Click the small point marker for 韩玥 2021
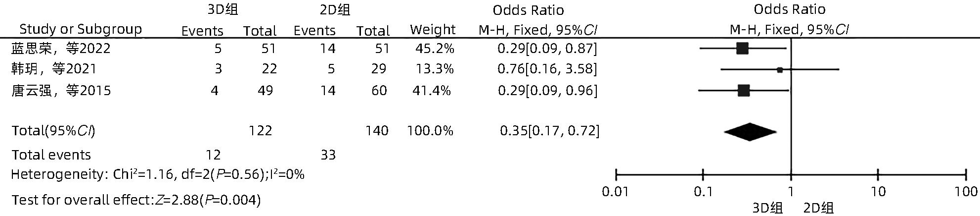This screenshot has width=980, height=216. click(x=780, y=70)
